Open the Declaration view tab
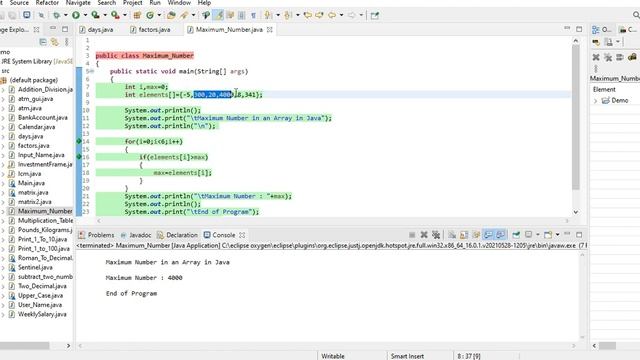 [x=177, y=235]
